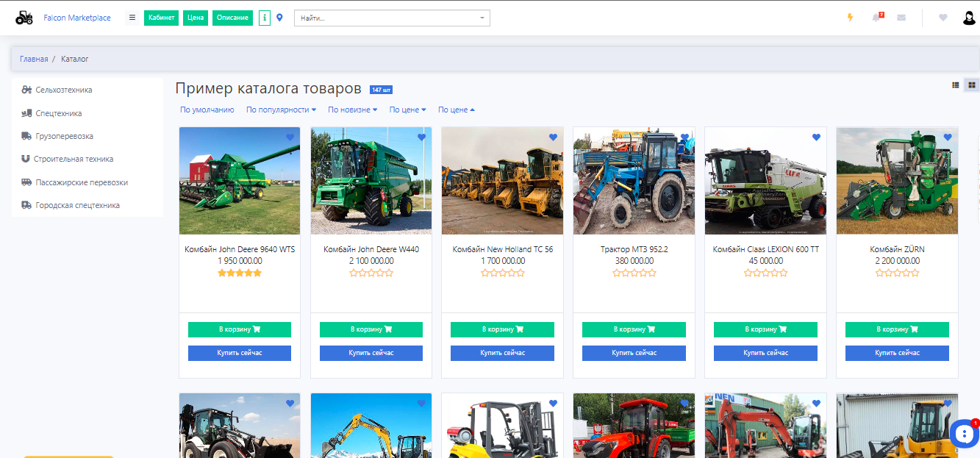980x458 pixels.
Task: Open the hamburger menu beside Falcon Marketplace
Action: (x=132, y=18)
